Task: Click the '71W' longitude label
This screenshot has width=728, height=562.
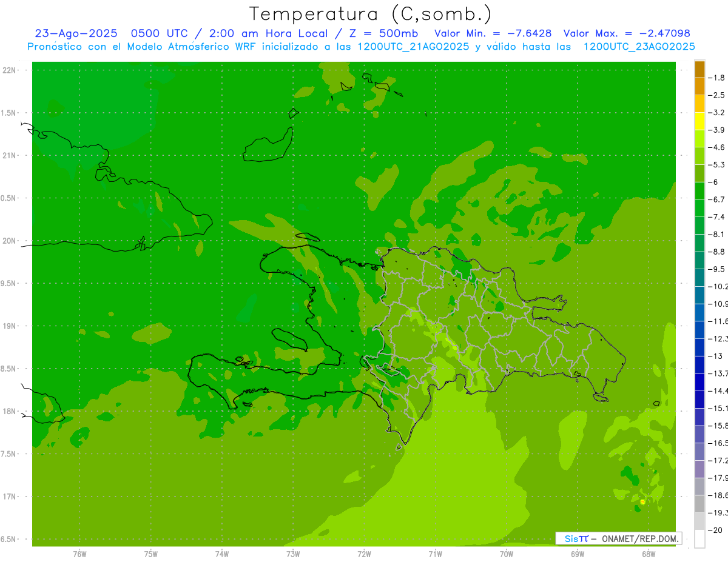Action: point(435,554)
